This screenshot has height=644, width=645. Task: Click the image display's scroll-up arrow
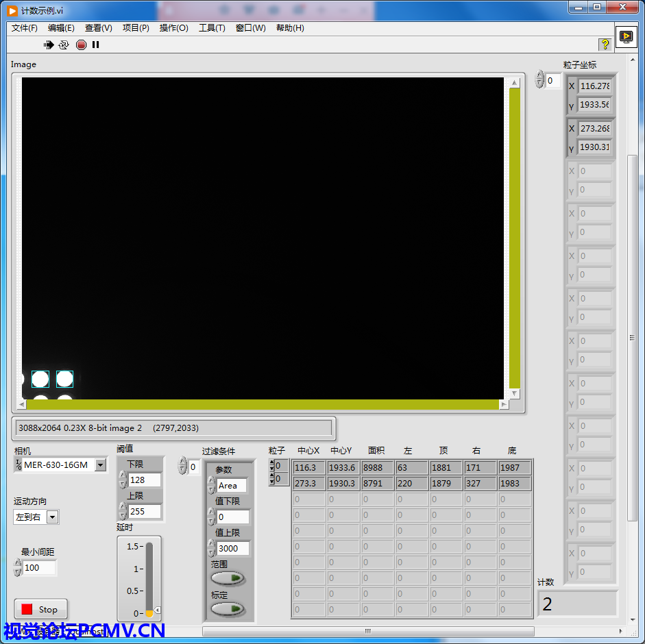point(514,83)
